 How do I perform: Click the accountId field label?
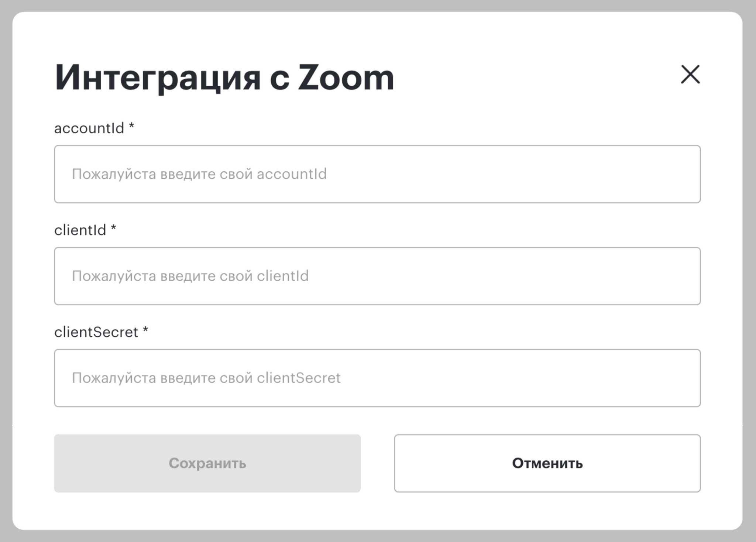(x=89, y=128)
